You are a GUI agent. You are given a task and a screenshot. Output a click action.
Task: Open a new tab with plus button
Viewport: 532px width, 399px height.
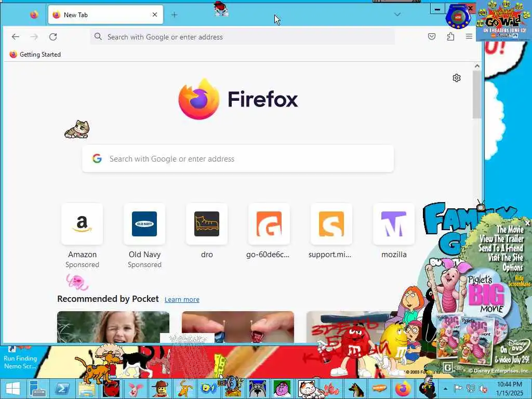point(174,15)
